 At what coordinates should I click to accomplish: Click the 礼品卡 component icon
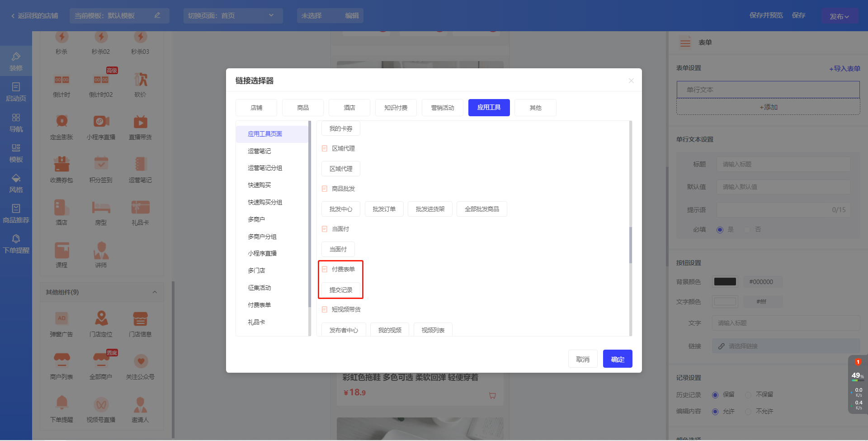pos(140,207)
